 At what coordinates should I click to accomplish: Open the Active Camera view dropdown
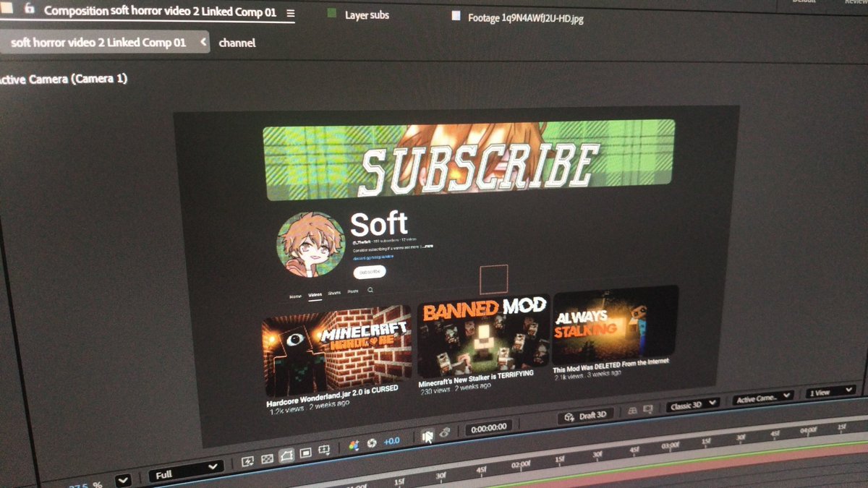(762, 398)
